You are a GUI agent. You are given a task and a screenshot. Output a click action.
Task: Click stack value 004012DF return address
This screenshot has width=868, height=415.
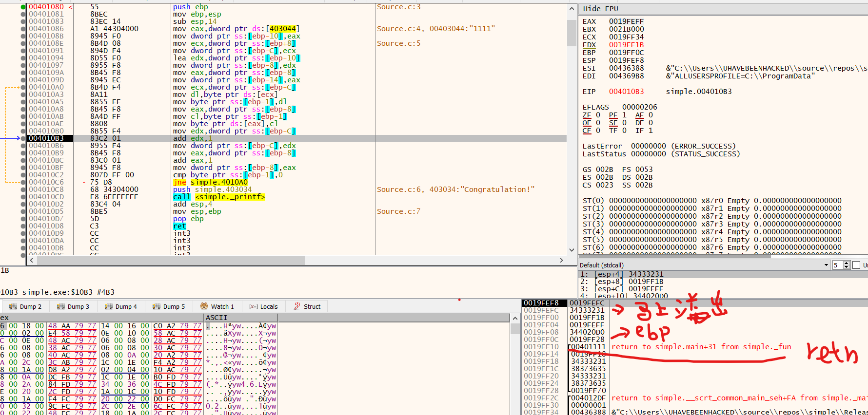588,398
